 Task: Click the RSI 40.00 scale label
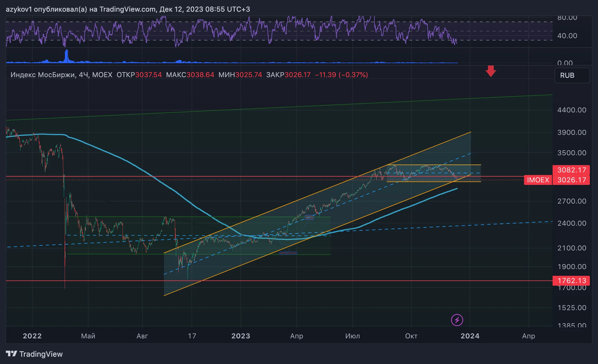[x=567, y=36]
